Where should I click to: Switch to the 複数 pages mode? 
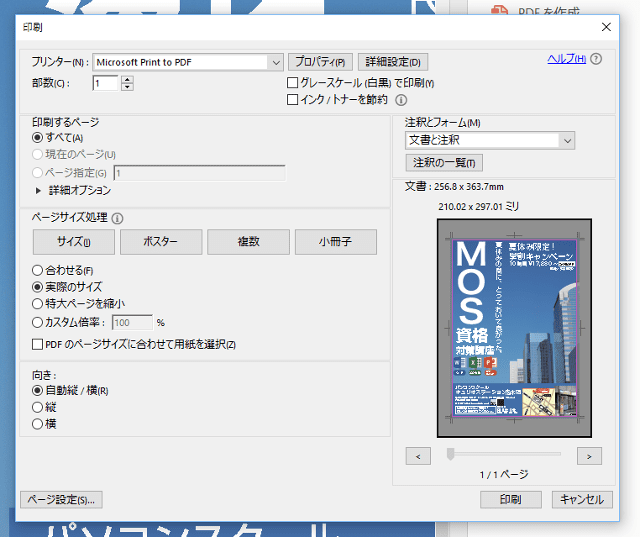[248, 242]
